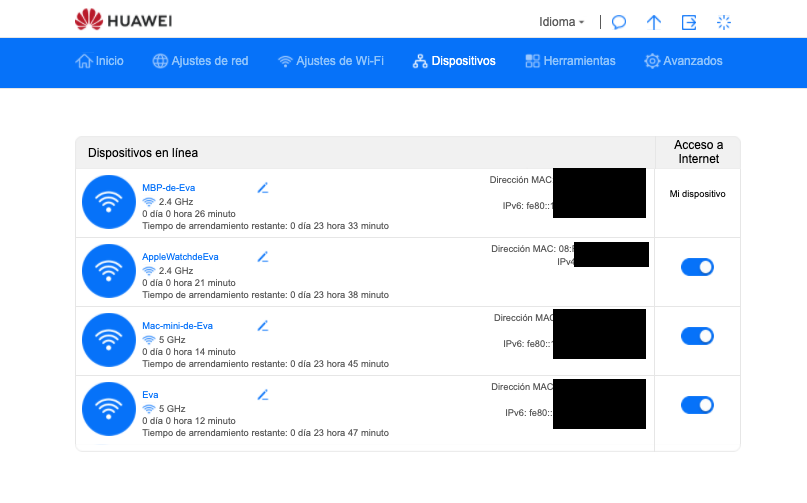Toggle internet access for Mac-mini-de-Eva
This screenshot has width=807, height=503.
pyautogui.click(x=697, y=336)
